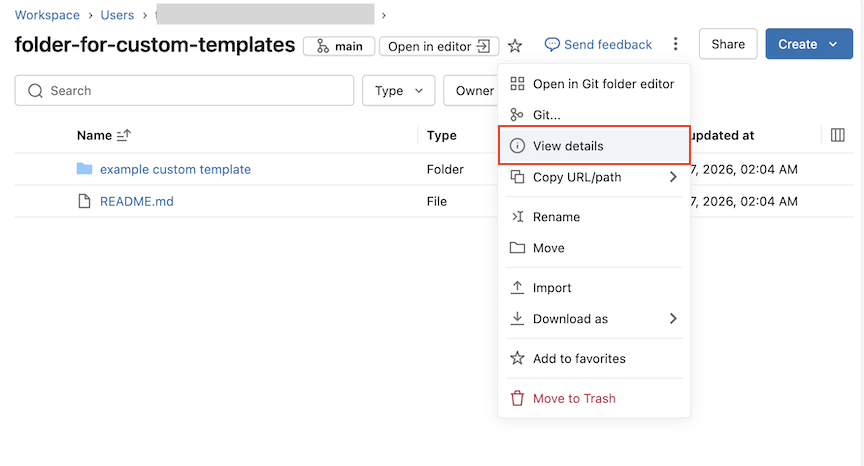
Task: Click the star favorite icon beside Open in editor
Action: click(515, 45)
